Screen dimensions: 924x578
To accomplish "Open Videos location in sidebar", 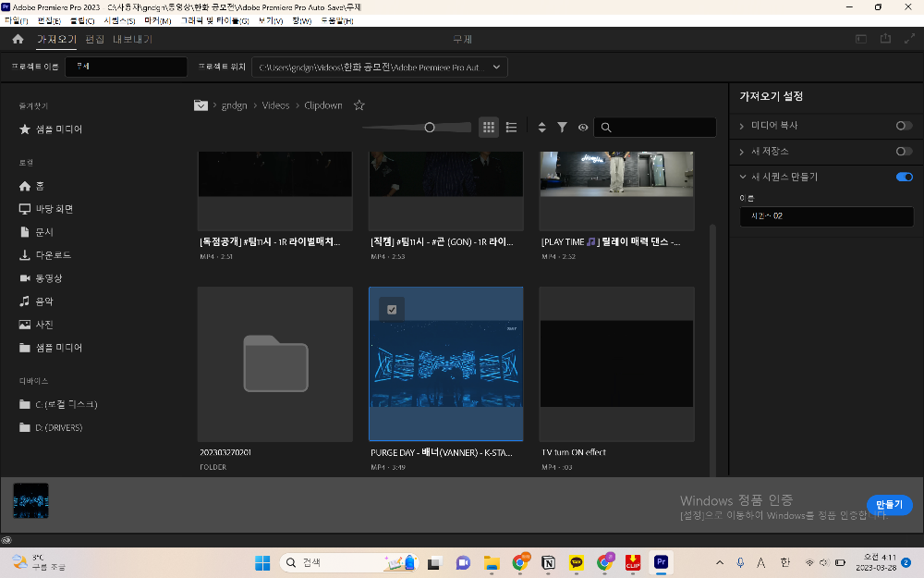I will tap(40, 277).
